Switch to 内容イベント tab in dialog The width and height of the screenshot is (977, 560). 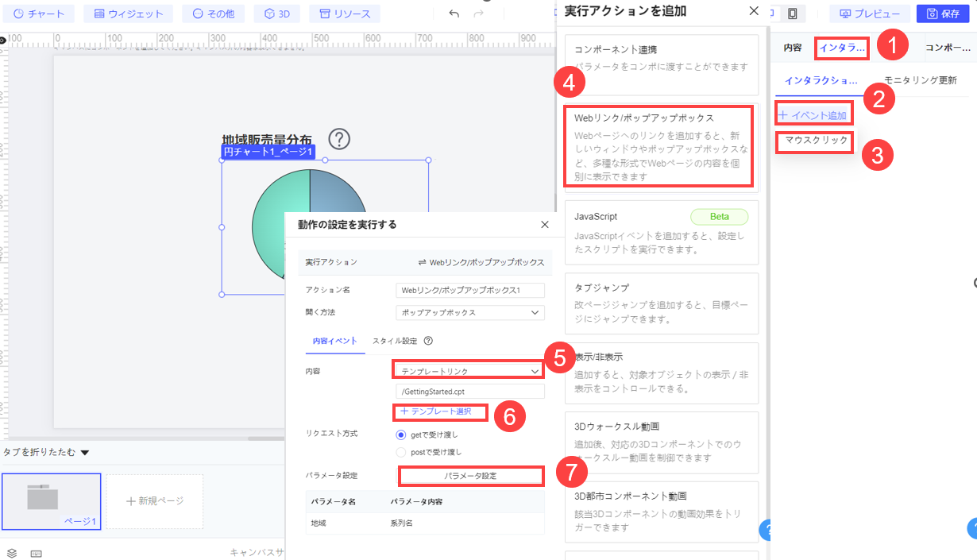tap(334, 341)
